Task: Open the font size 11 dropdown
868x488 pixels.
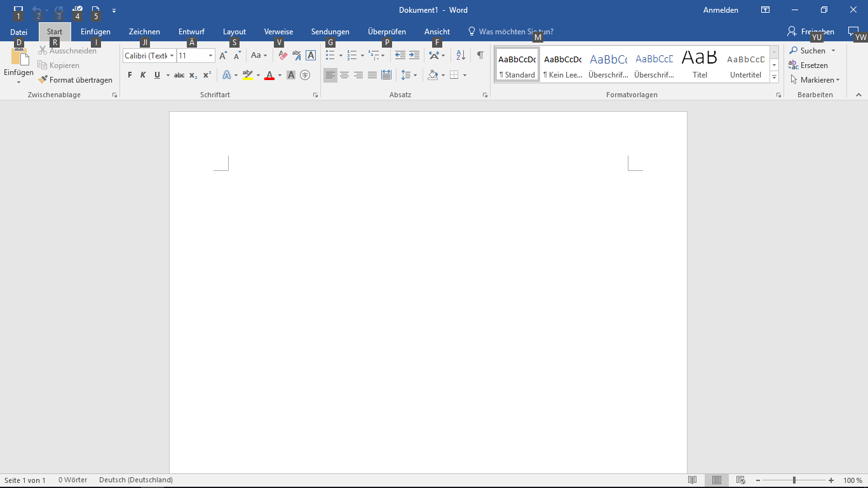Action: click(x=210, y=56)
